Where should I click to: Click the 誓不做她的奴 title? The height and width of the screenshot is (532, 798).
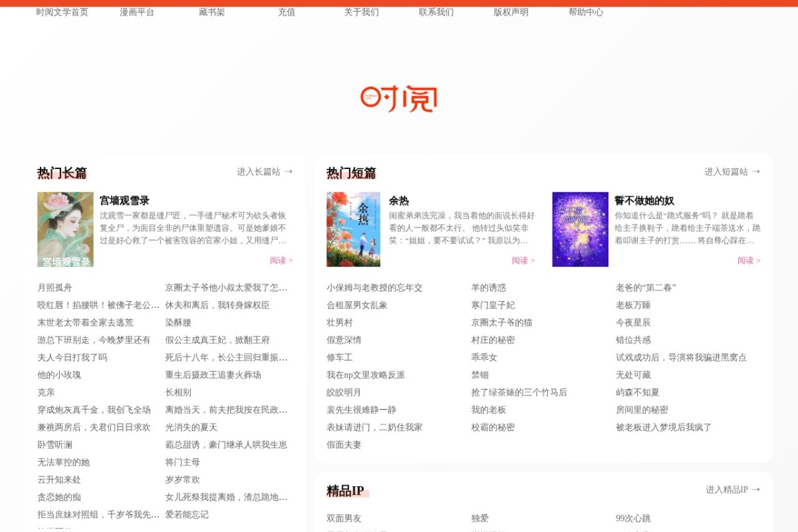click(x=644, y=200)
